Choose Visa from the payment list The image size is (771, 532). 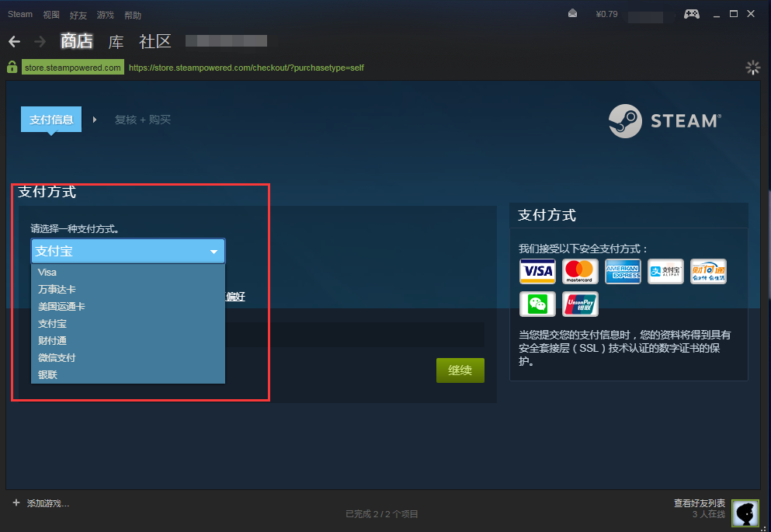(128, 273)
